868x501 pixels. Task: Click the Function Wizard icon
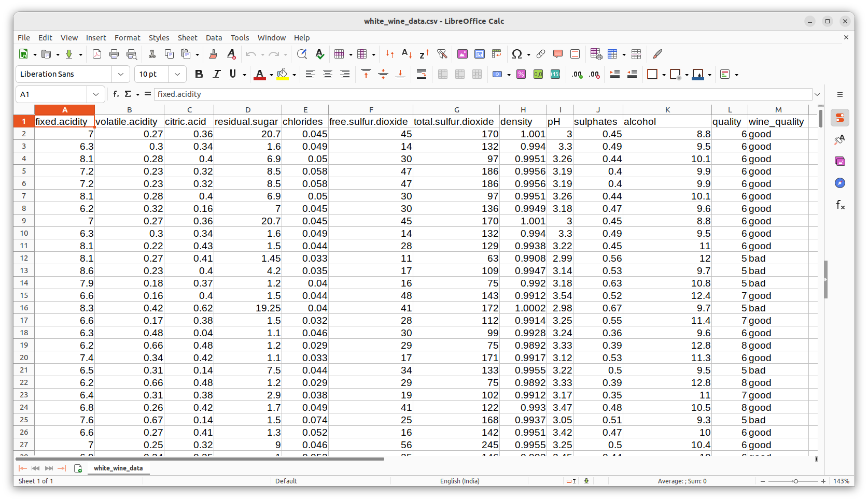click(116, 94)
